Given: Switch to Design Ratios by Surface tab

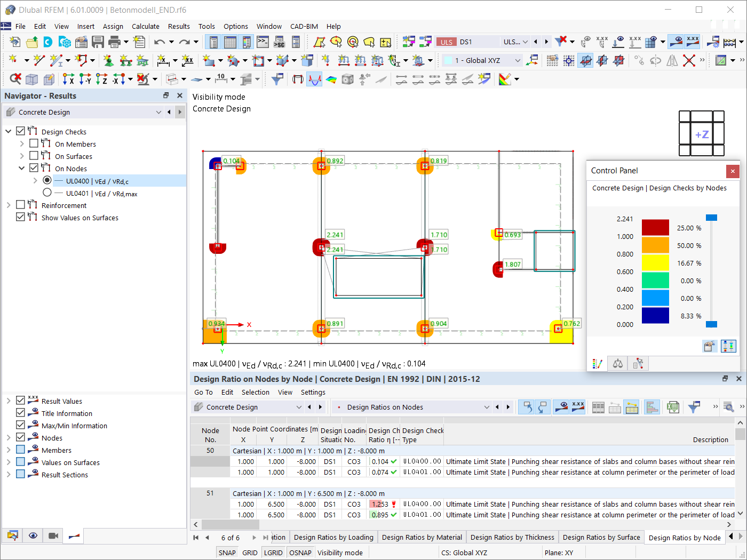Looking at the screenshot, I should 601,537.
